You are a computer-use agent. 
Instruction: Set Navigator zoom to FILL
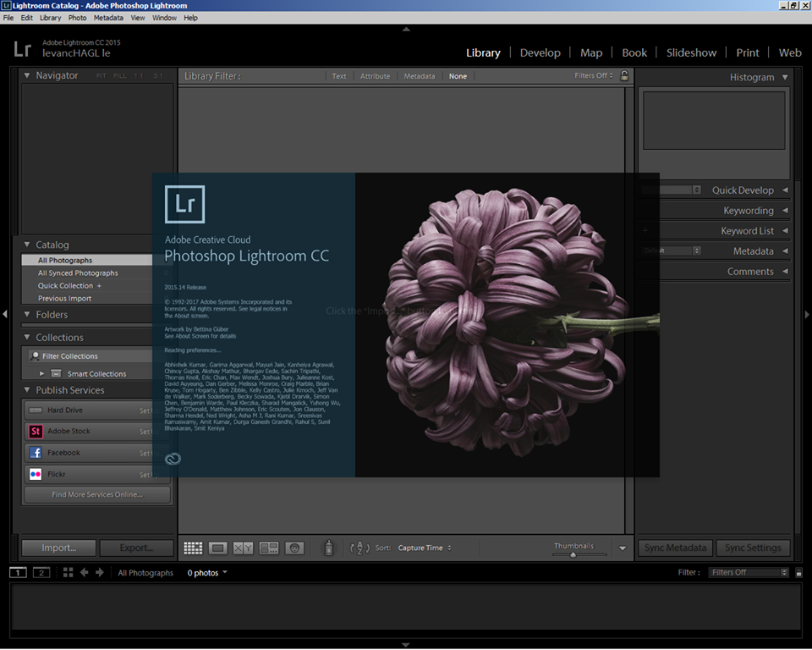point(119,75)
